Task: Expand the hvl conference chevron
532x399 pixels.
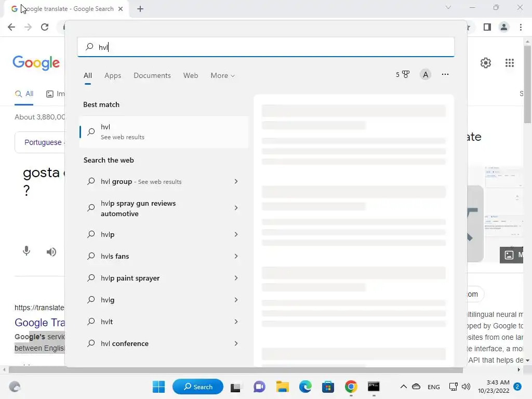Action: 236,343
